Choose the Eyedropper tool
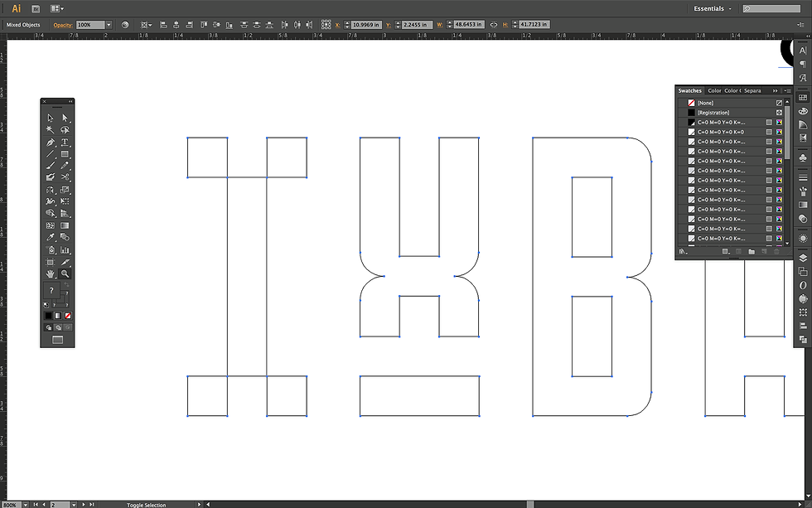 coord(51,237)
